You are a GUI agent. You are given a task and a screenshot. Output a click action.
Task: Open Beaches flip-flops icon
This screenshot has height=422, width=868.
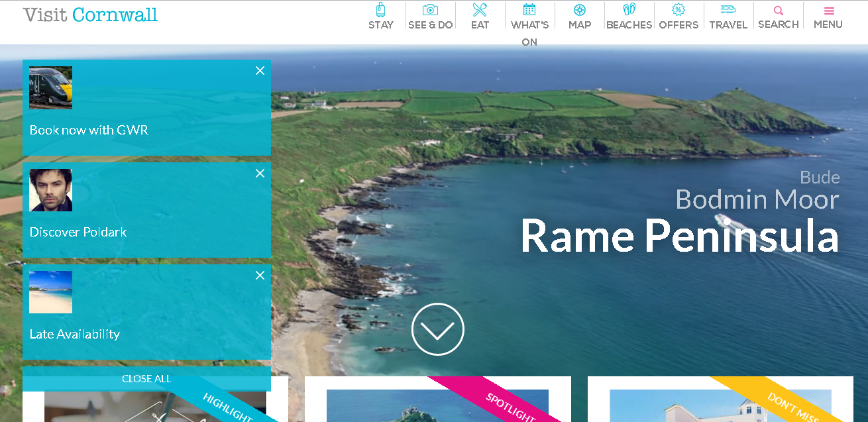coord(629,10)
